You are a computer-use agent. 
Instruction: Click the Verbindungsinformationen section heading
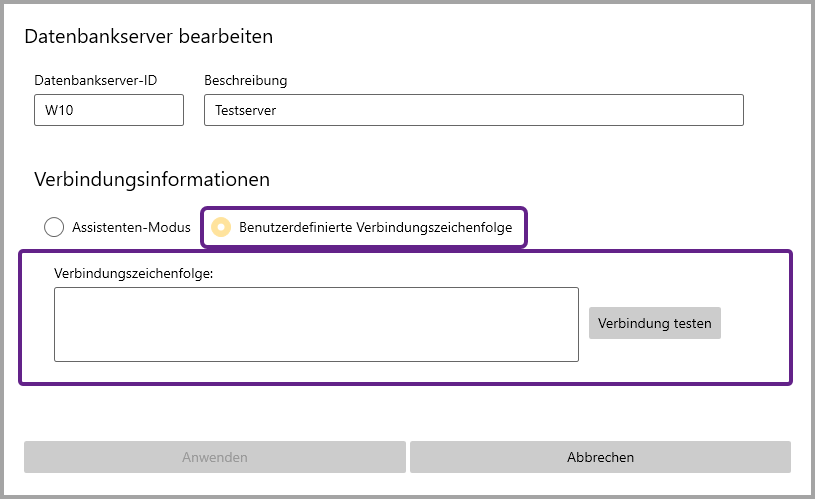pyautogui.click(x=152, y=180)
